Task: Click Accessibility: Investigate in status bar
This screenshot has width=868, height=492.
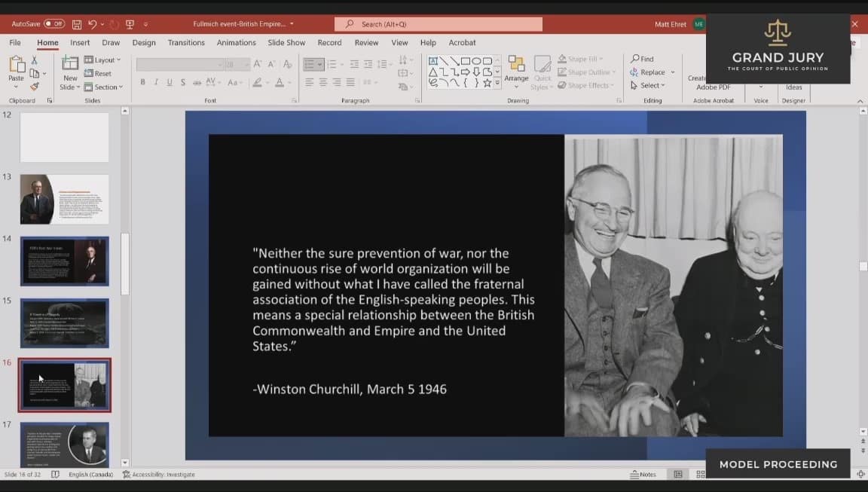Action: coord(159,474)
